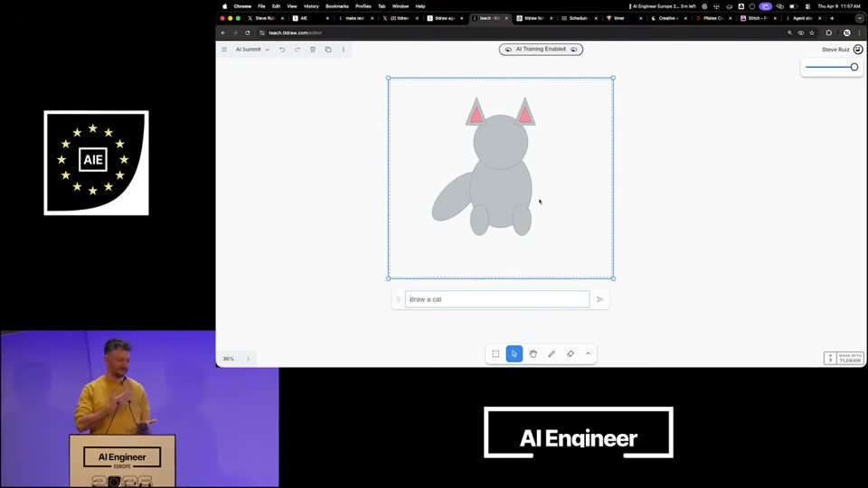The height and width of the screenshot is (488, 868).
Task: Click the Steve Ruiz smiley avatar
Action: click(x=858, y=49)
